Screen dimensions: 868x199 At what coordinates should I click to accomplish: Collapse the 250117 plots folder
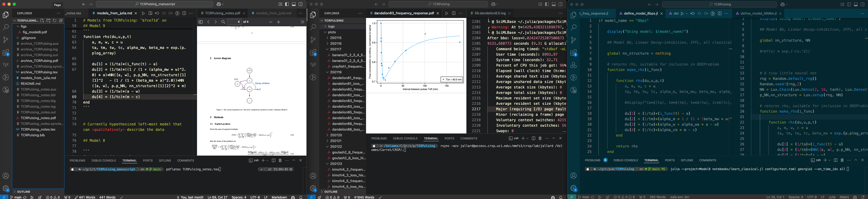335,49
